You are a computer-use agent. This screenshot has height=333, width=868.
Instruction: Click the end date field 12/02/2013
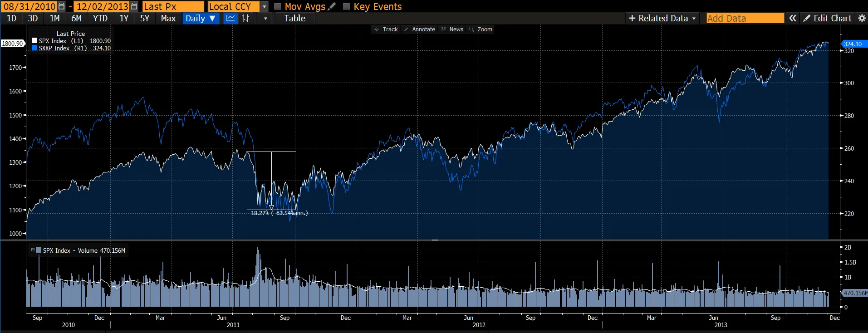coord(102,6)
